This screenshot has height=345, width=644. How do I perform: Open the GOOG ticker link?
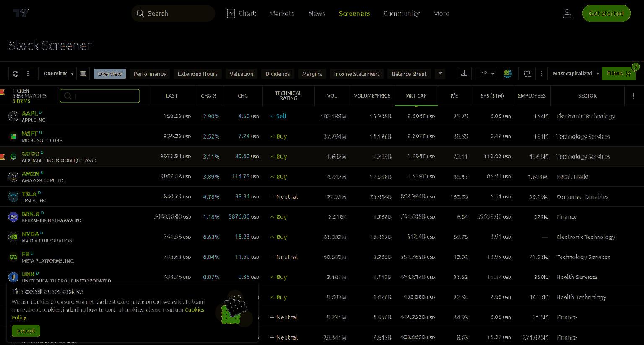[30, 154]
